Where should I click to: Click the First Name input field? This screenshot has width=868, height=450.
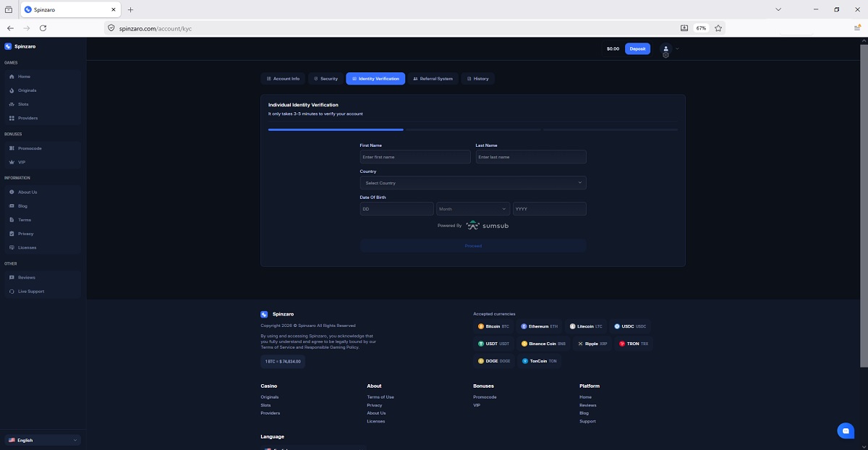pos(414,157)
